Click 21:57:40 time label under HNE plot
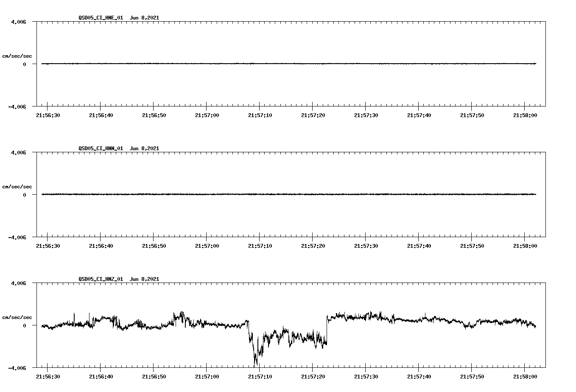576x392 pixels. click(419, 115)
